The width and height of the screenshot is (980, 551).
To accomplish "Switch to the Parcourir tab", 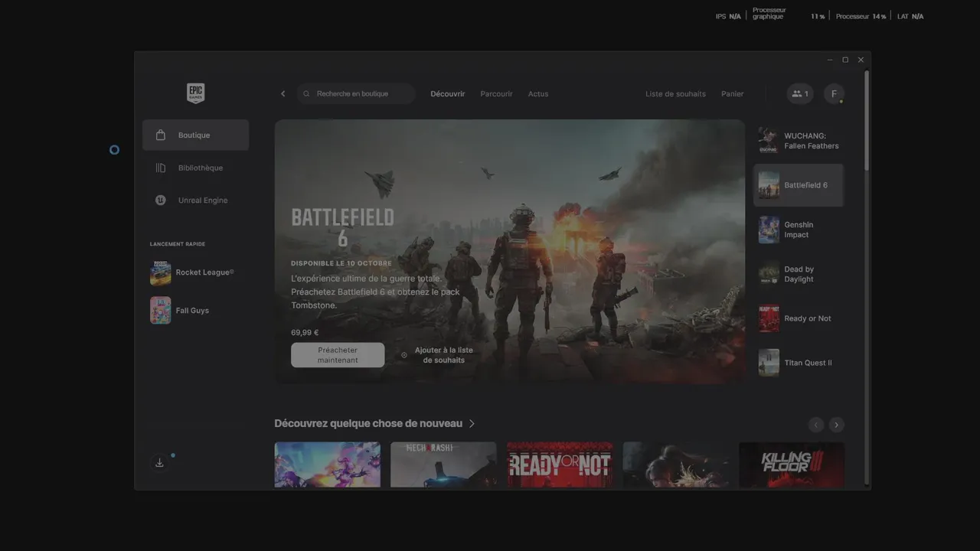I will click(x=496, y=94).
